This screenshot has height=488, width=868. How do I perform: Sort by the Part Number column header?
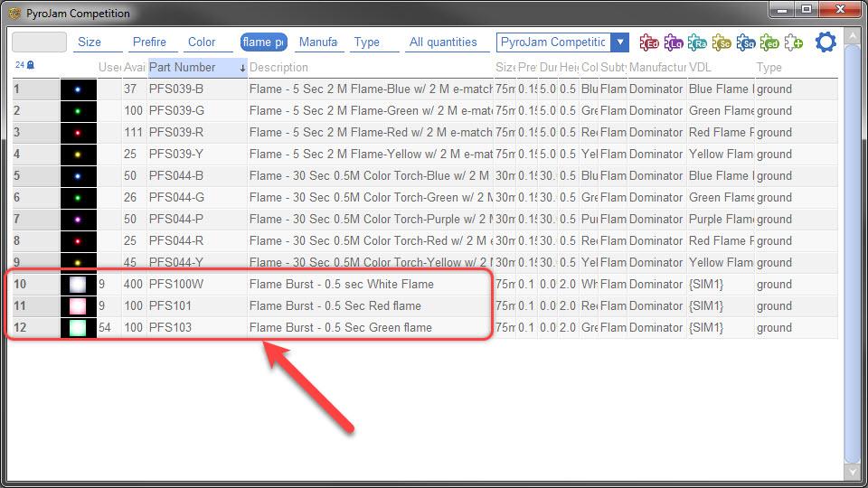tap(183, 67)
